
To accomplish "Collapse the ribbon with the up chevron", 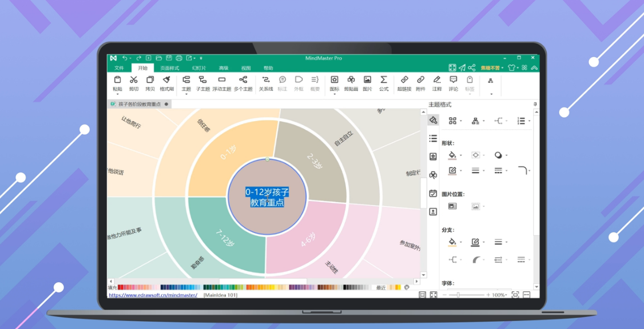I will [534, 68].
